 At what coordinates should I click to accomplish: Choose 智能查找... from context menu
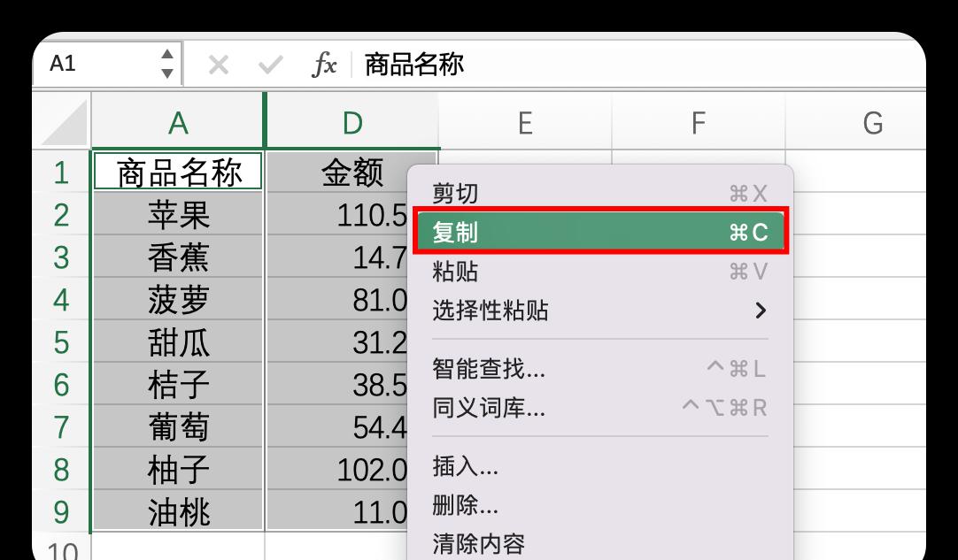click(600, 369)
